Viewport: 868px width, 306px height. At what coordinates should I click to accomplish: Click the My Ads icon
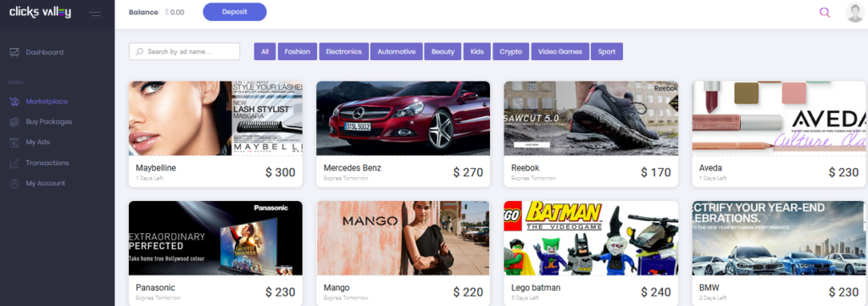(x=14, y=142)
